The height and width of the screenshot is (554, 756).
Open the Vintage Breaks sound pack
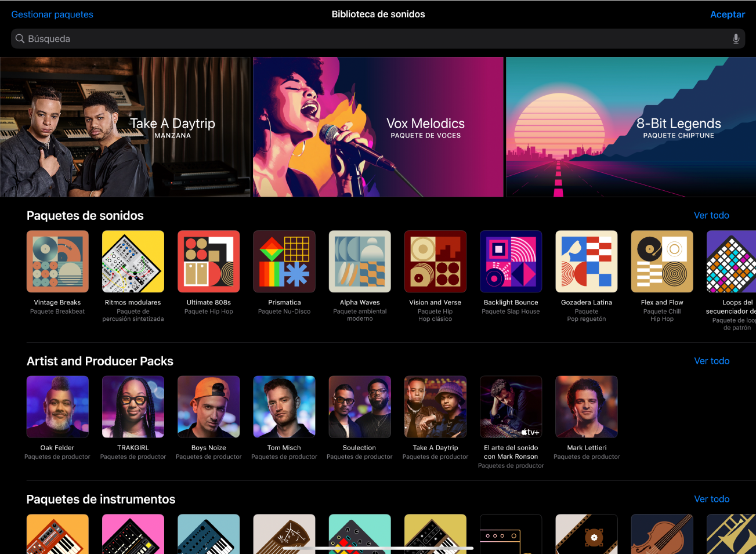pyautogui.click(x=57, y=261)
